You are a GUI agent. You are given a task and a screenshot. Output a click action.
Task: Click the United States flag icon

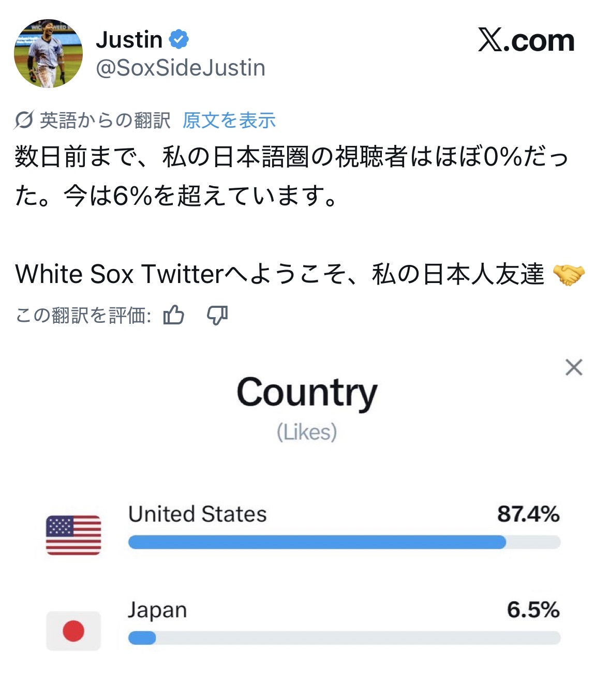coord(73,535)
